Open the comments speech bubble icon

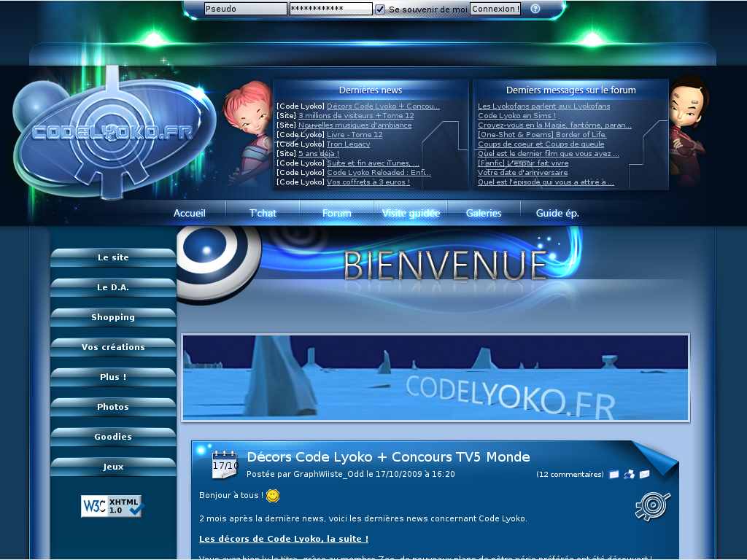614,474
